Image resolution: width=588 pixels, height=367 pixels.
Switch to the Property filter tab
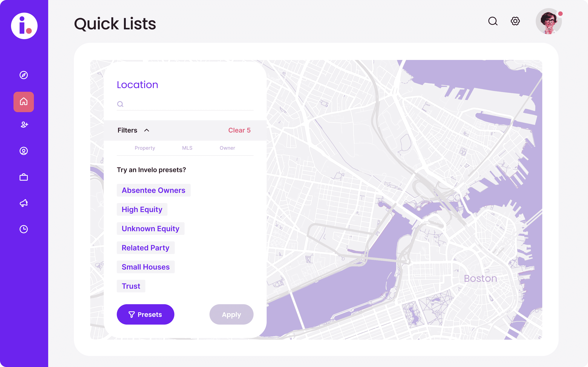click(x=145, y=148)
